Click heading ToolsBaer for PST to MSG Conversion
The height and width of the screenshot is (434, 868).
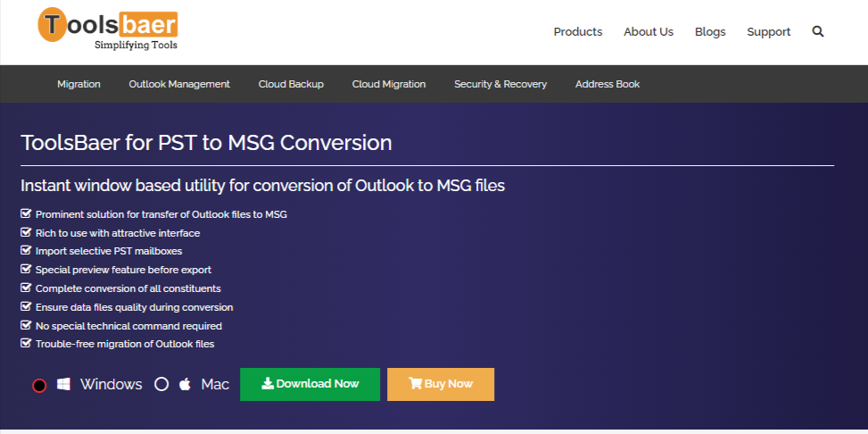point(206,143)
